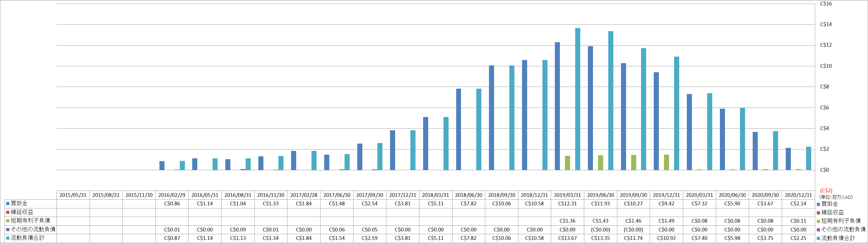
Task: Click the green short-term debt bar for 2019/12/31
Action: coord(666,162)
